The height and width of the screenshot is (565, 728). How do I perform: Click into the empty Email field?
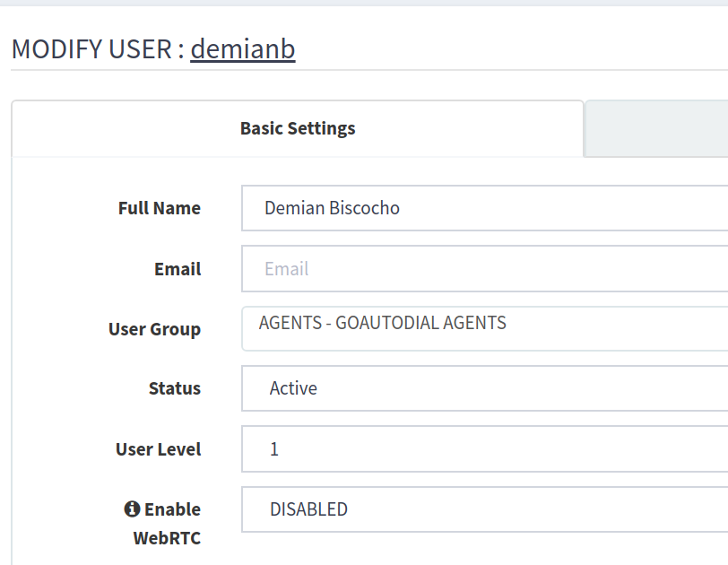pyautogui.click(x=485, y=269)
